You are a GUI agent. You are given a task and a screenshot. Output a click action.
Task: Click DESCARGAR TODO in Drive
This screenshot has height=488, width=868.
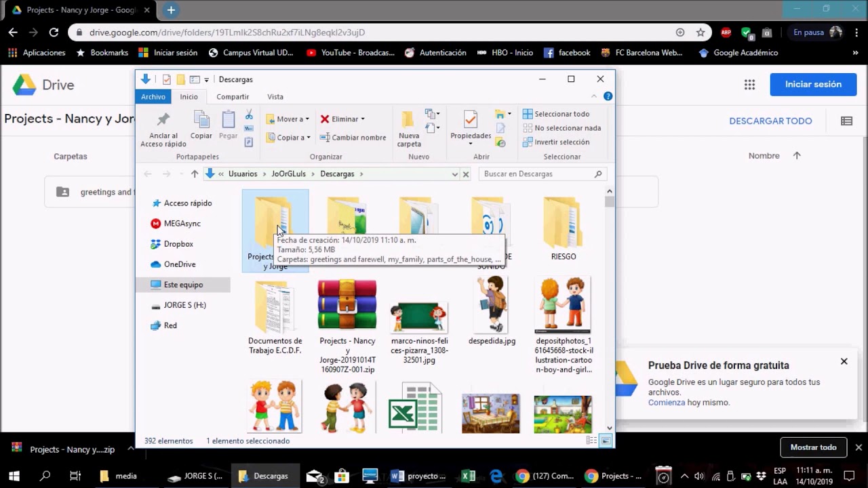[770, 121]
